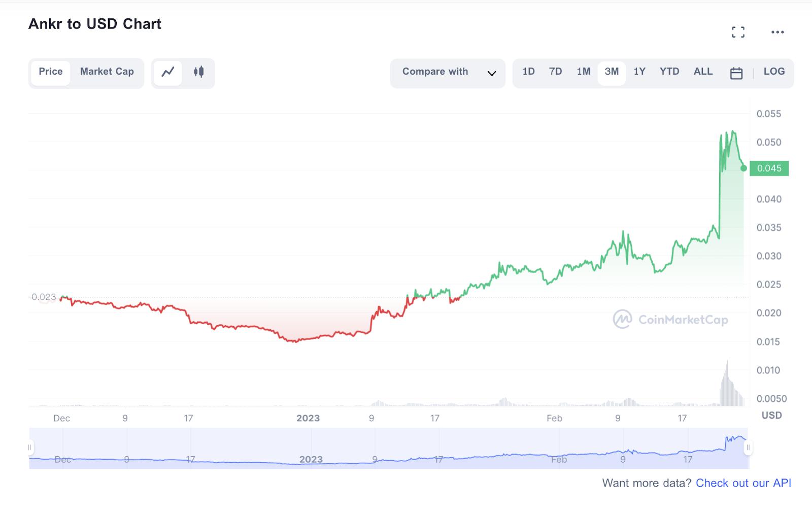812x513 pixels.
Task: Click the Compare with chevron arrow
Action: coord(491,73)
